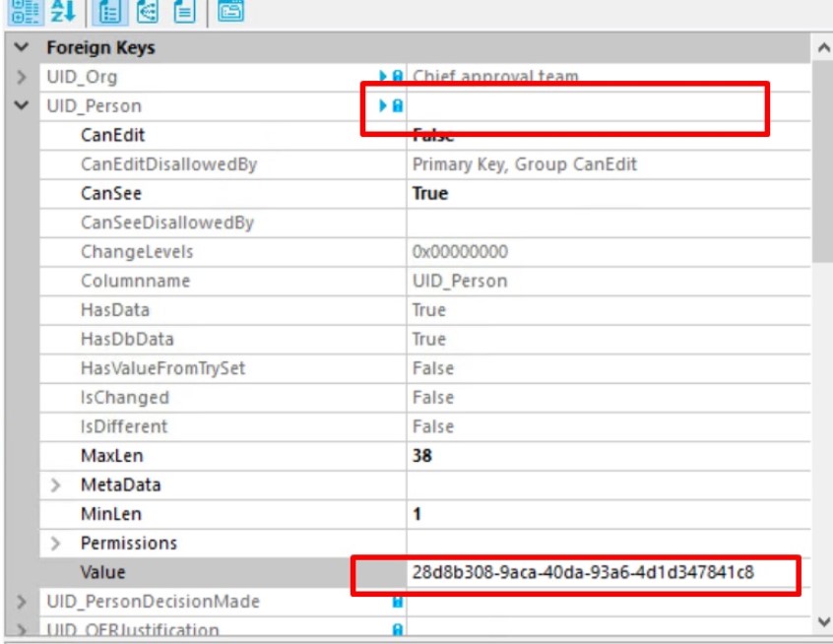Select the UID_PersonDecisionMade property name
This screenshot has height=644, width=833.
[x=153, y=602]
